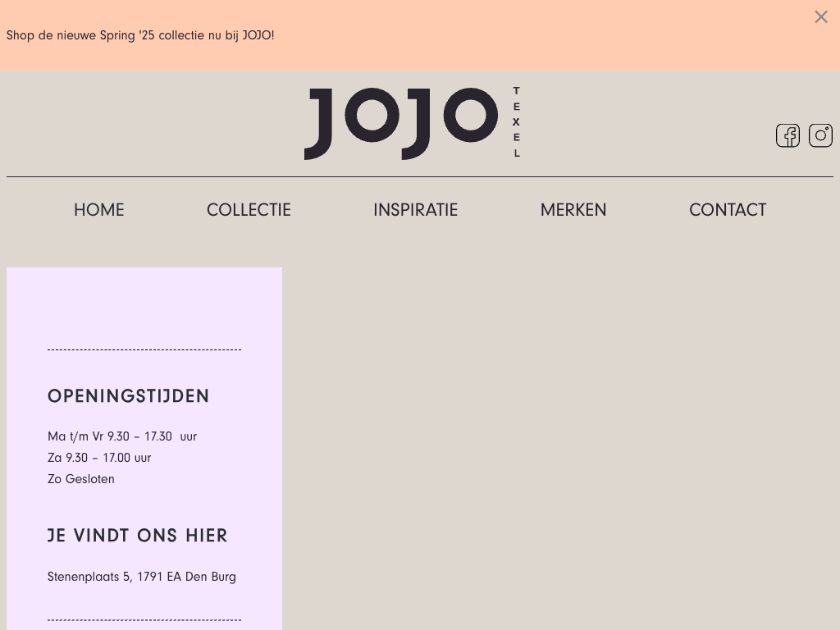Open the Instagram profile icon

point(820,135)
